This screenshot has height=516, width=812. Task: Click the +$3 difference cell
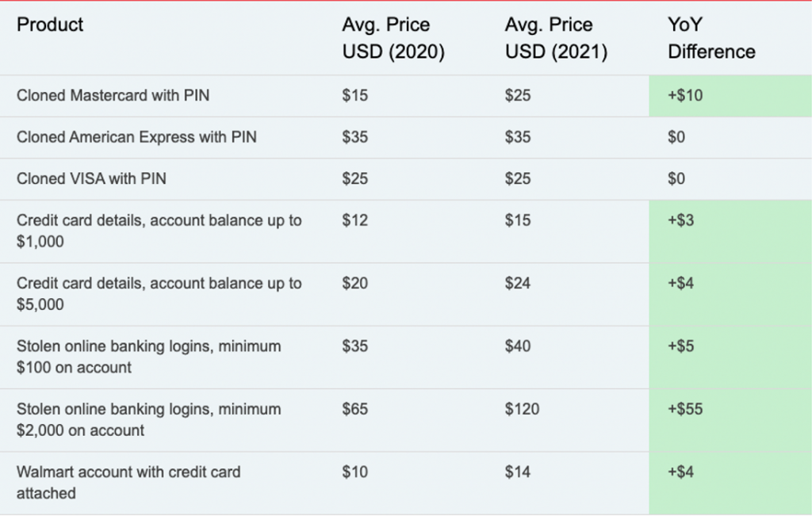(730, 231)
